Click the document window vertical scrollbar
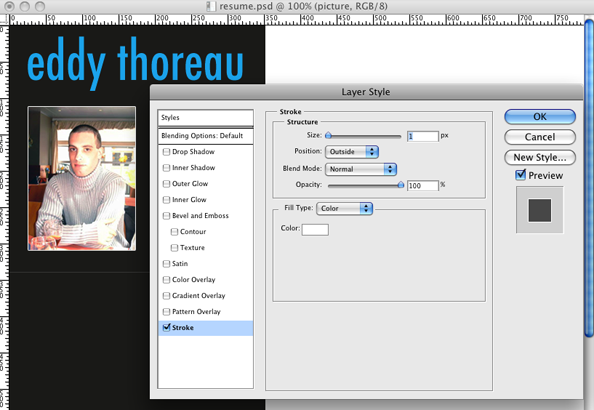 (x=589, y=178)
